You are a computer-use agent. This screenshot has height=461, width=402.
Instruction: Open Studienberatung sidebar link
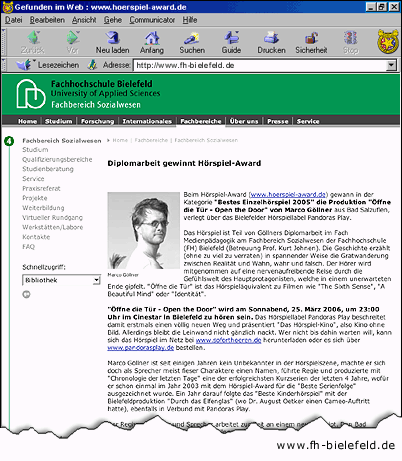tap(48, 169)
